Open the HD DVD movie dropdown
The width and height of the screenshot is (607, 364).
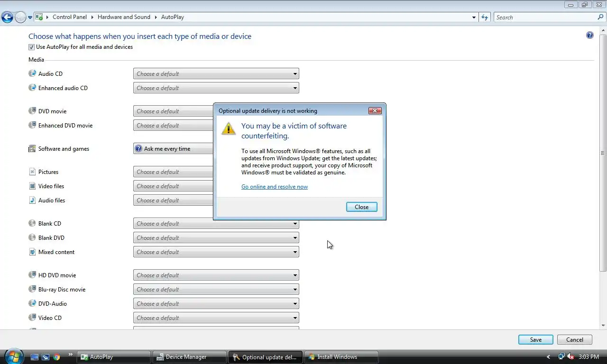[x=216, y=275]
